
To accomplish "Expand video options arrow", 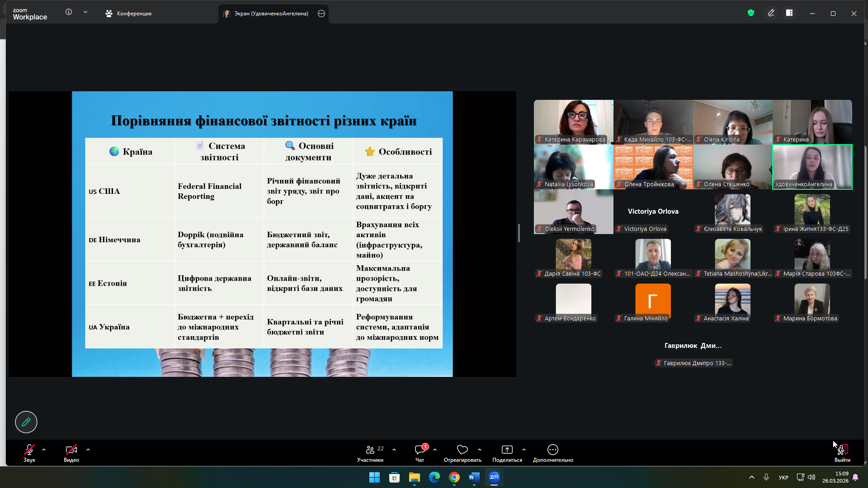I will pos(88,450).
